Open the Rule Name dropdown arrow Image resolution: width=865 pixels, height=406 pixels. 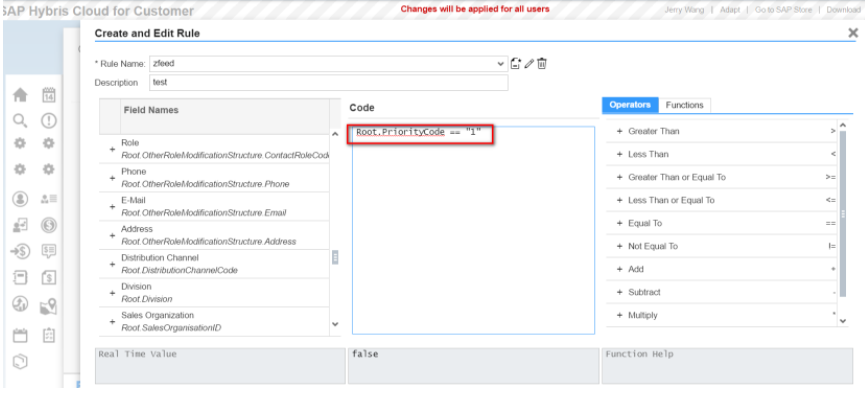(500, 63)
